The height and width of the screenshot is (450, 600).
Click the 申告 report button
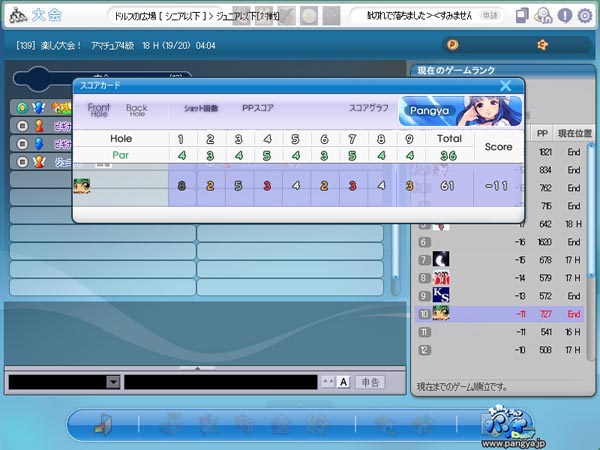point(370,382)
